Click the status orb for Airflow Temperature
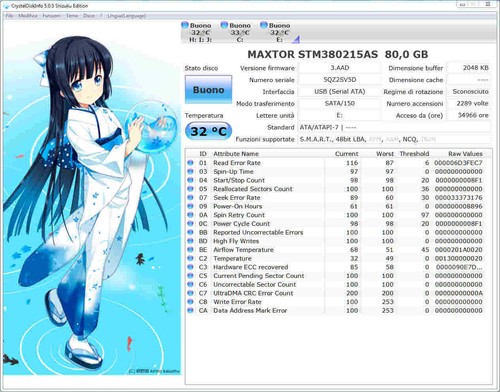500x392 pixels. coord(190,249)
